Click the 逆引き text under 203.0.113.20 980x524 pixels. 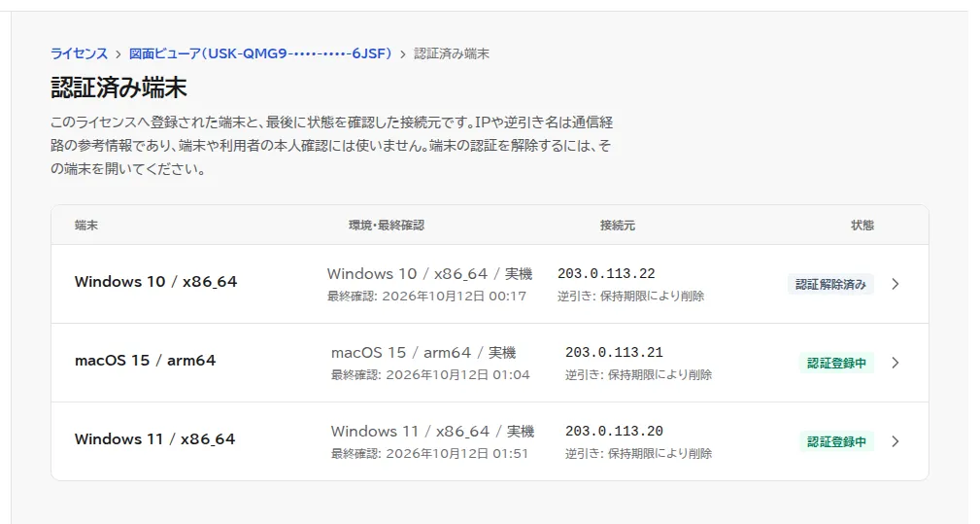(639, 454)
